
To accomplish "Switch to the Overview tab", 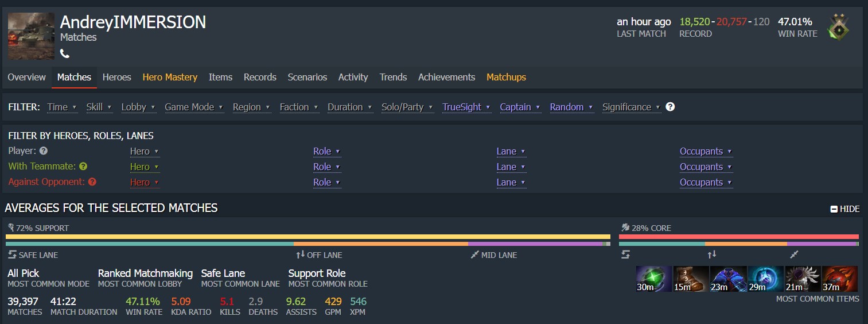I will pos(26,77).
